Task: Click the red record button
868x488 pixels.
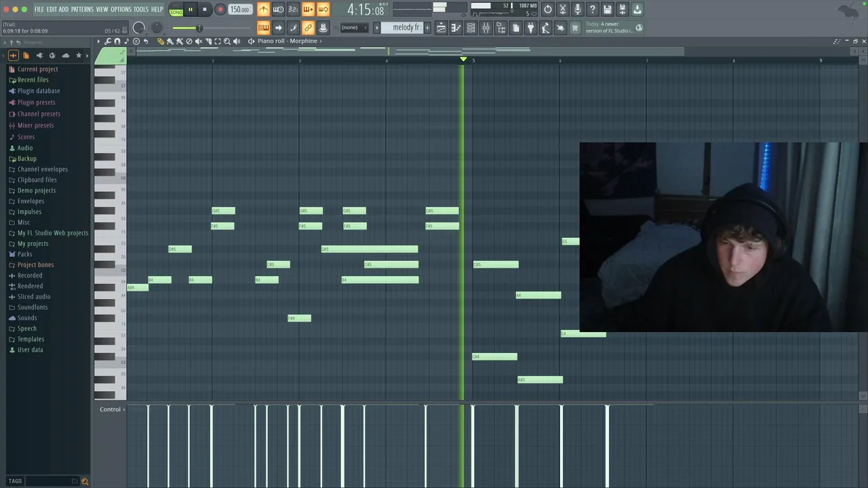Action: pos(220,9)
